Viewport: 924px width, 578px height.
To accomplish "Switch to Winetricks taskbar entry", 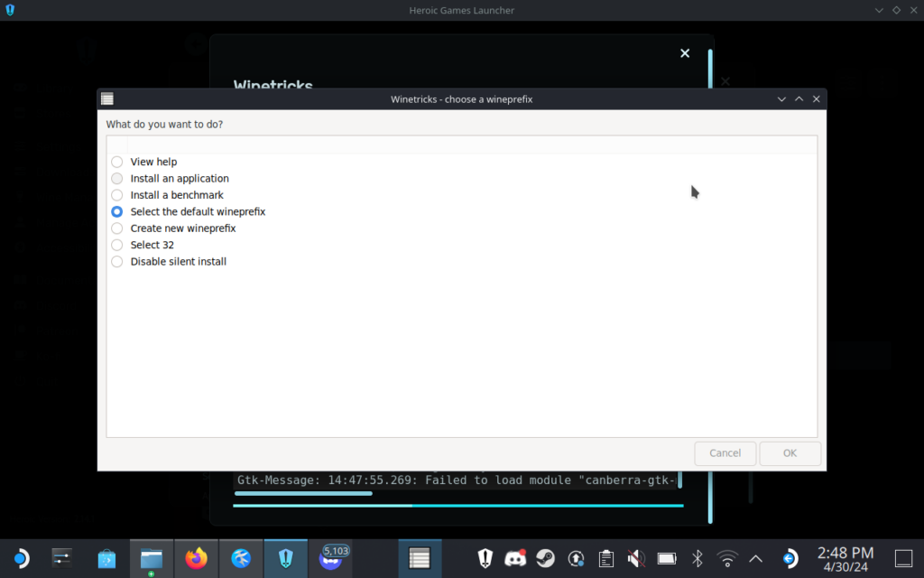I will (420, 558).
